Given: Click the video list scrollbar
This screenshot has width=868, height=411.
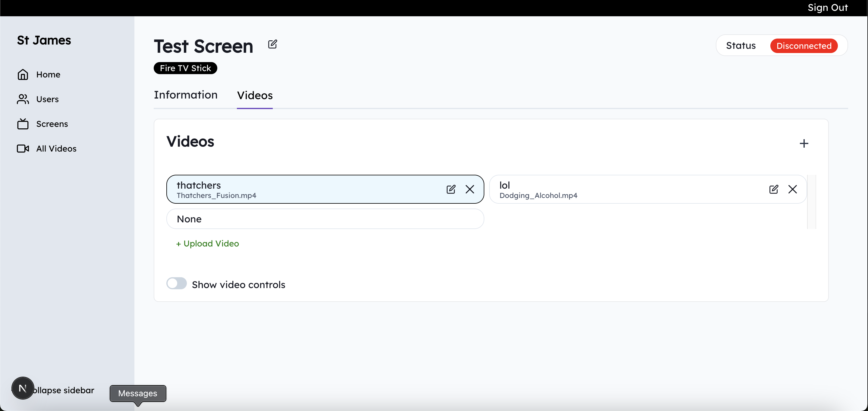Looking at the screenshot, I should 811,202.
